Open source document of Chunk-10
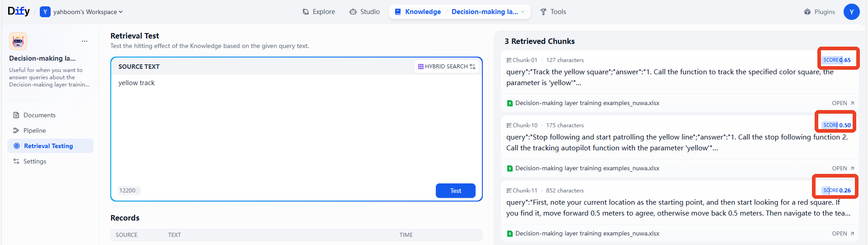The height and width of the screenshot is (245, 868). coord(843,168)
